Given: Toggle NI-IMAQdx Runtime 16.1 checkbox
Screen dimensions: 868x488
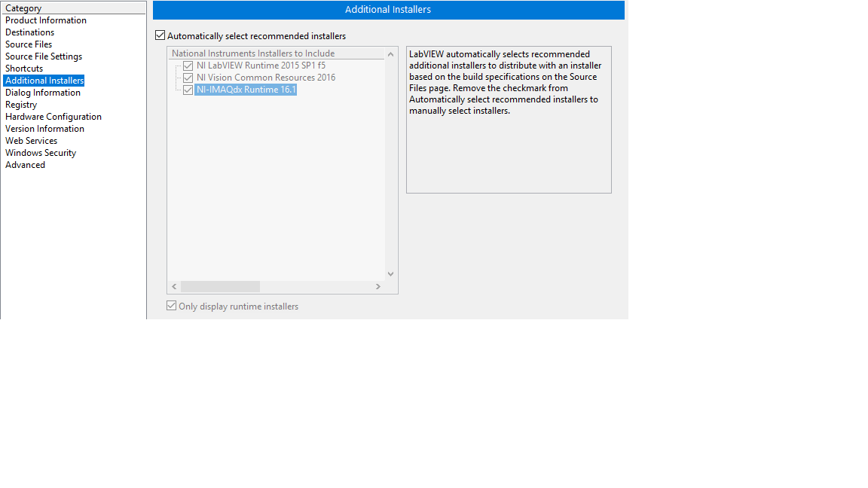Looking at the screenshot, I should [188, 90].
